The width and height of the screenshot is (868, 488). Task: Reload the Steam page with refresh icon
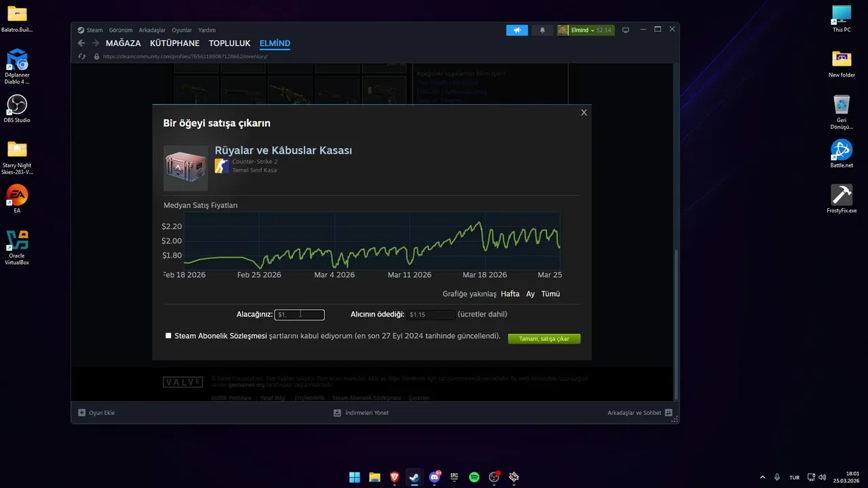pyautogui.click(x=81, y=57)
